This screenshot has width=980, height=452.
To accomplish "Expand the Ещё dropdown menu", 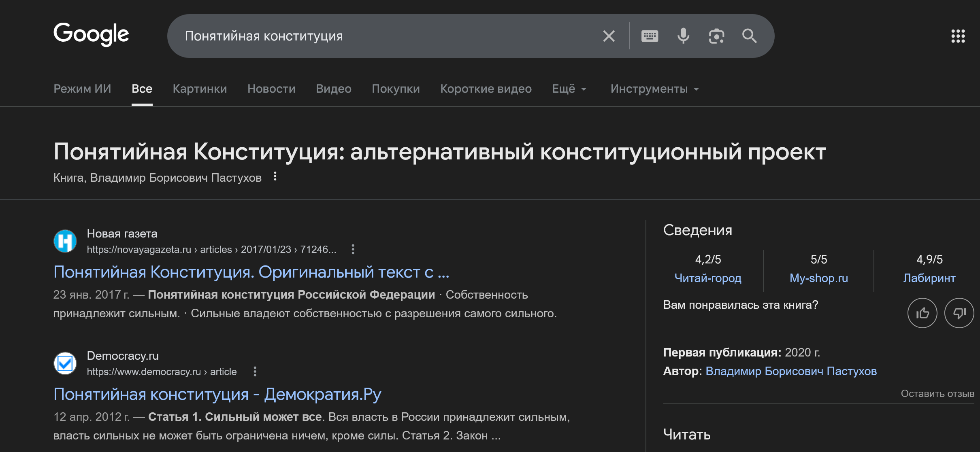I will [569, 89].
